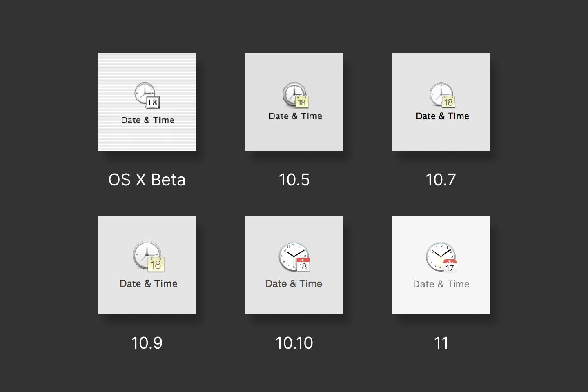Click the "10.7" version caption
588x392 pixels.
click(x=441, y=180)
